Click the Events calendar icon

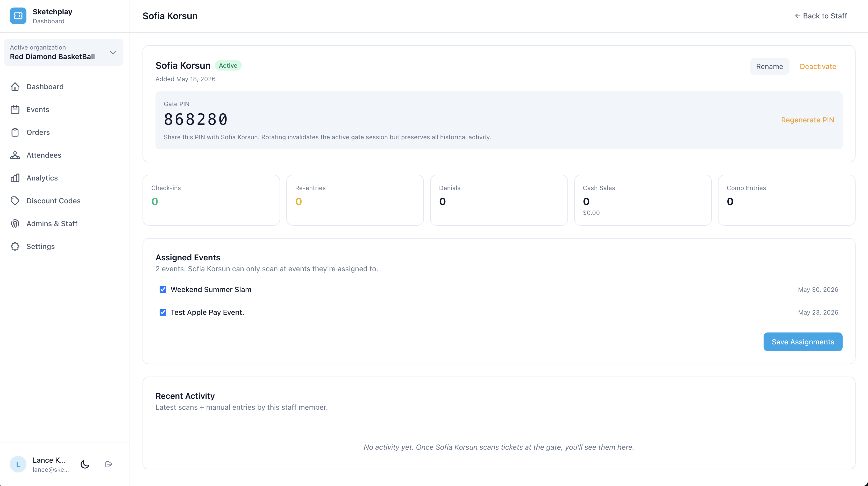point(15,110)
